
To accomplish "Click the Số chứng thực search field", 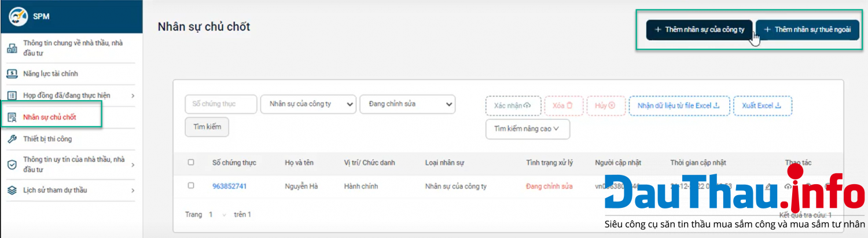I will point(221,104).
